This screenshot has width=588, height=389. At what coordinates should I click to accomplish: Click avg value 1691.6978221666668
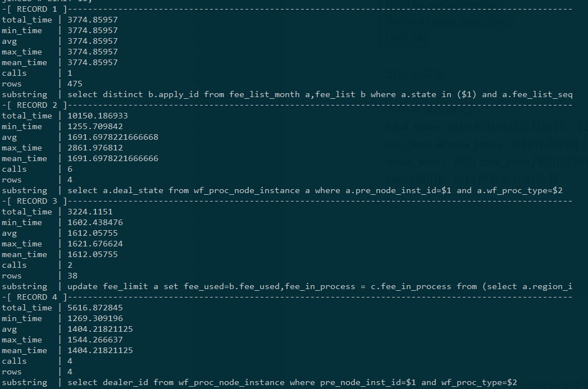pyautogui.click(x=113, y=137)
